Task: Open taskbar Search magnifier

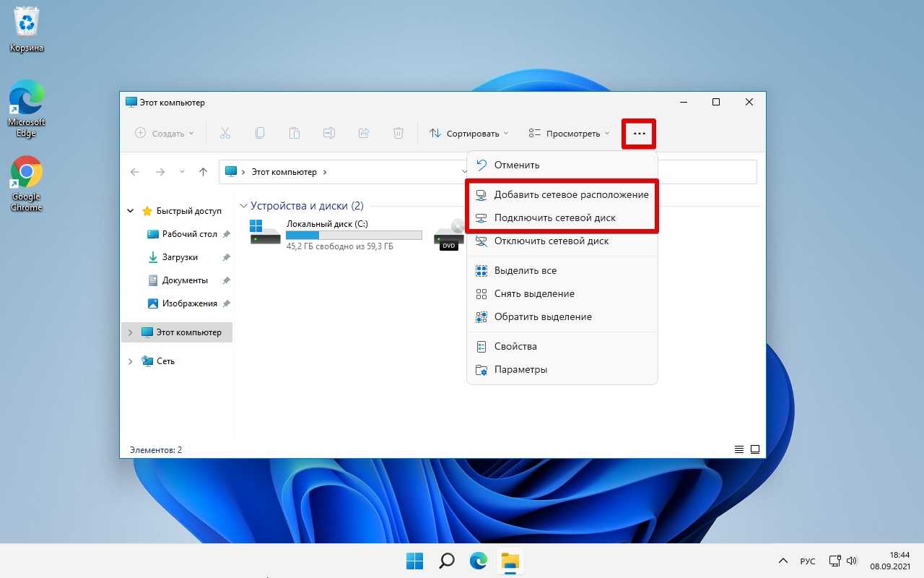Action: (447, 561)
